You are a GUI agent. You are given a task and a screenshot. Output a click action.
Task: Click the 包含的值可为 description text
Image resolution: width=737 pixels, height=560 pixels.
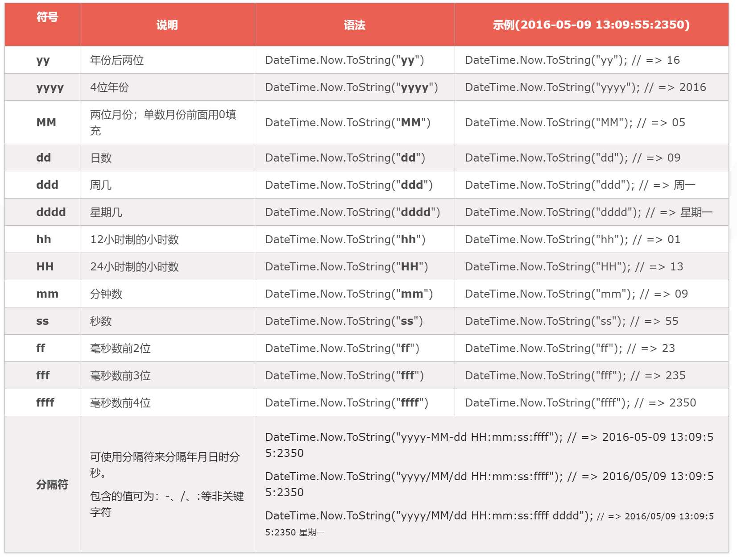click(x=167, y=504)
